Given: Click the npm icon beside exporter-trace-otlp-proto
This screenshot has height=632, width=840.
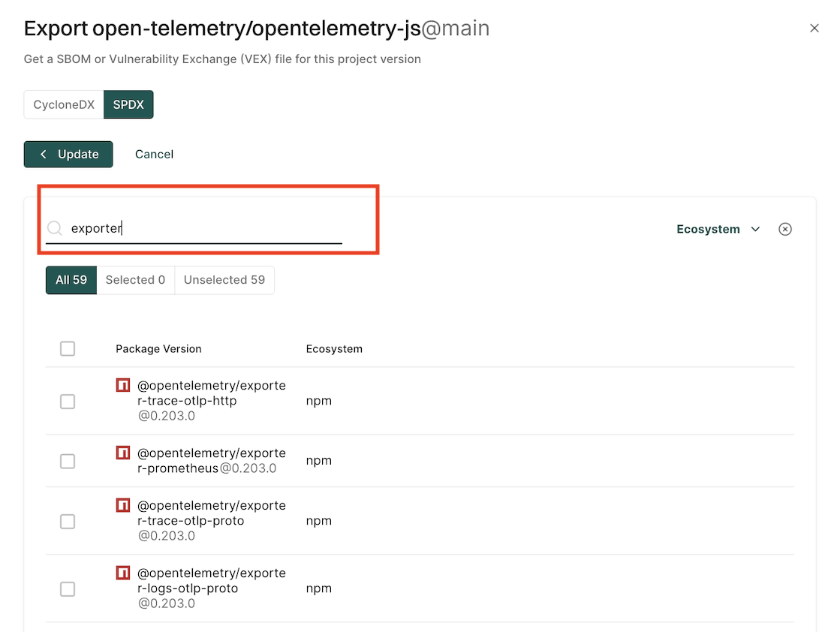Looking at the screenshot, I should tap(123, 506).
